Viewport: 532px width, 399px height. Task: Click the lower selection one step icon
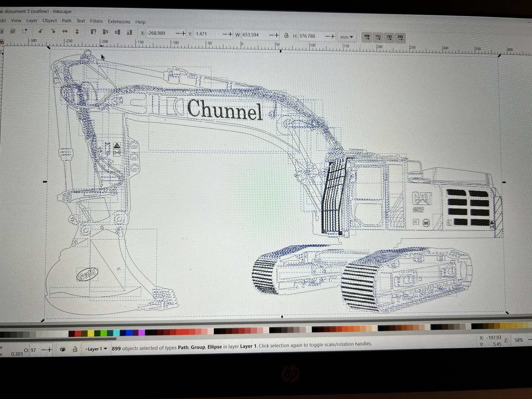[117, 32]
